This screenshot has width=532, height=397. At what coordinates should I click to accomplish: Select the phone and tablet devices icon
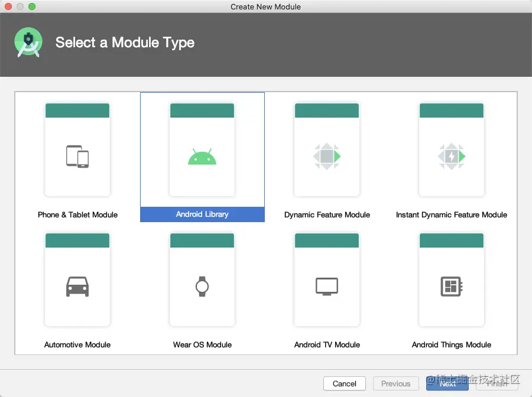(x=77, y=157)
